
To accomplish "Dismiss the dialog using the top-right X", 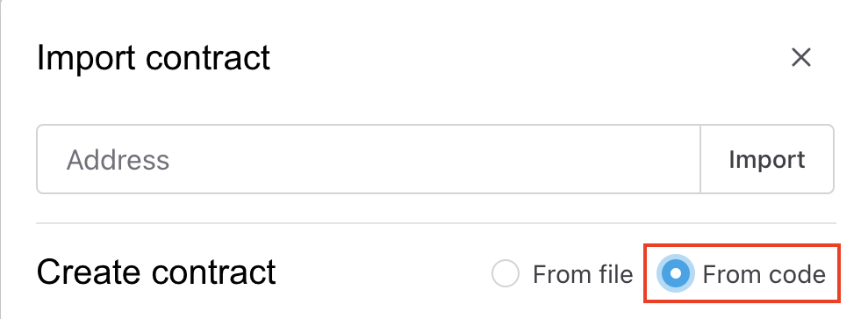I will [801, 57].
